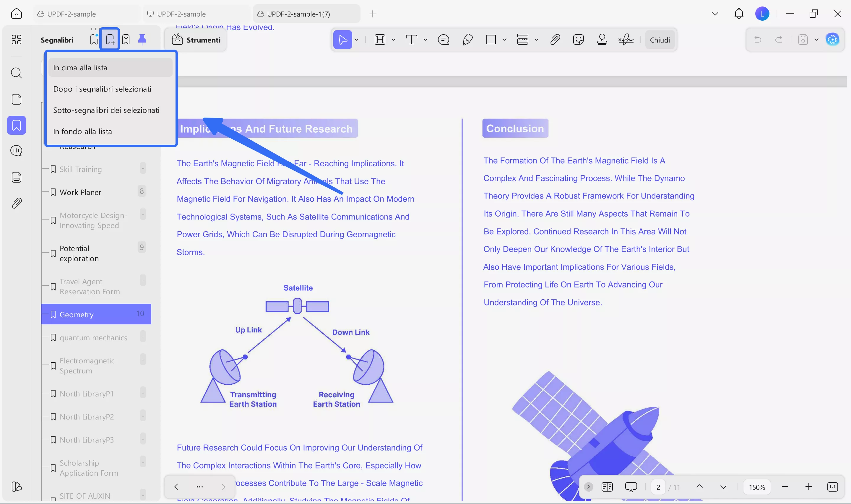Viewport: 851px width, 504px height.
Task: Expand the Save options dropdown
Action: coord(817,40)
